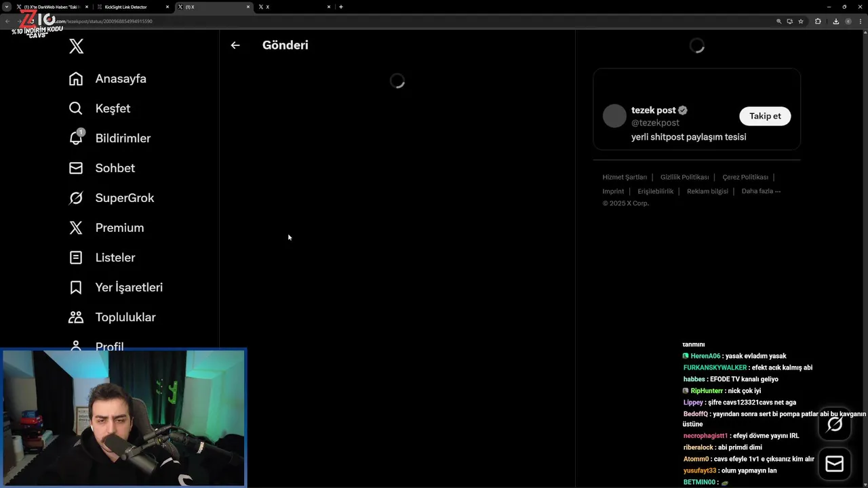Image resolution: width=868 pixels, height=488 pixels.
Task: Open the browser extensions puzzle icon
Action: coord(818,21)
